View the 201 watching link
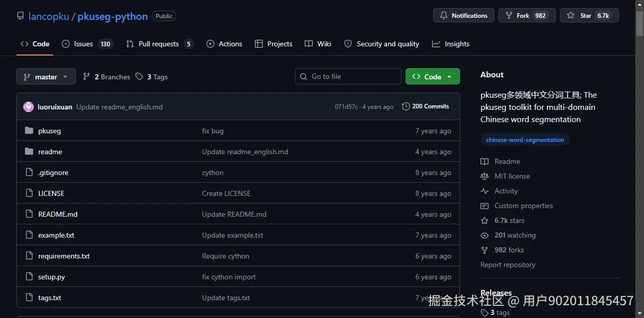644x318 pixels. (508, 235)
